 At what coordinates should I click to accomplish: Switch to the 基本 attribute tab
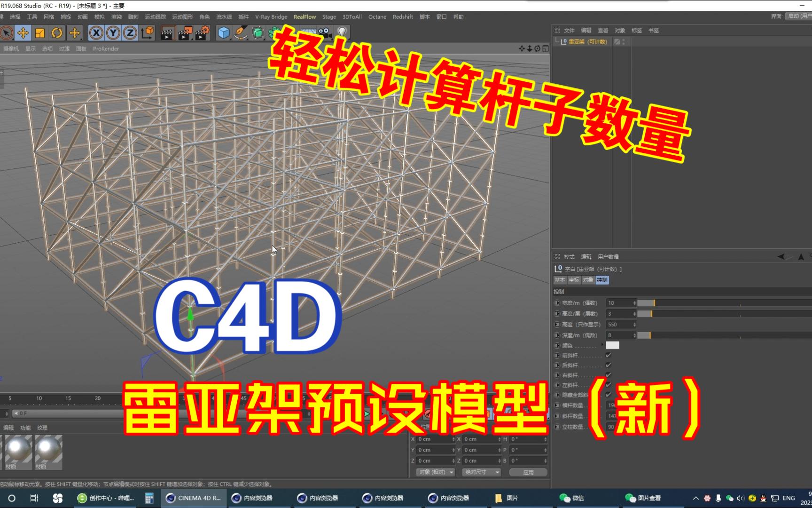560,280
